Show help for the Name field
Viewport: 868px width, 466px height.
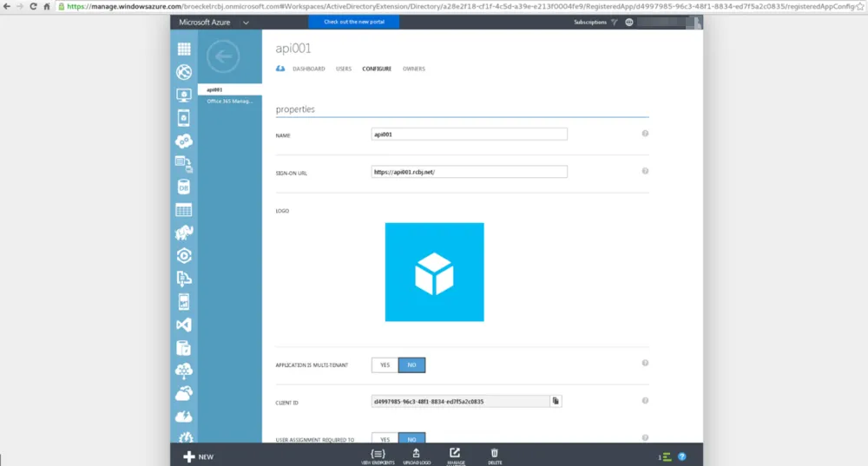(x=645, y=134)
